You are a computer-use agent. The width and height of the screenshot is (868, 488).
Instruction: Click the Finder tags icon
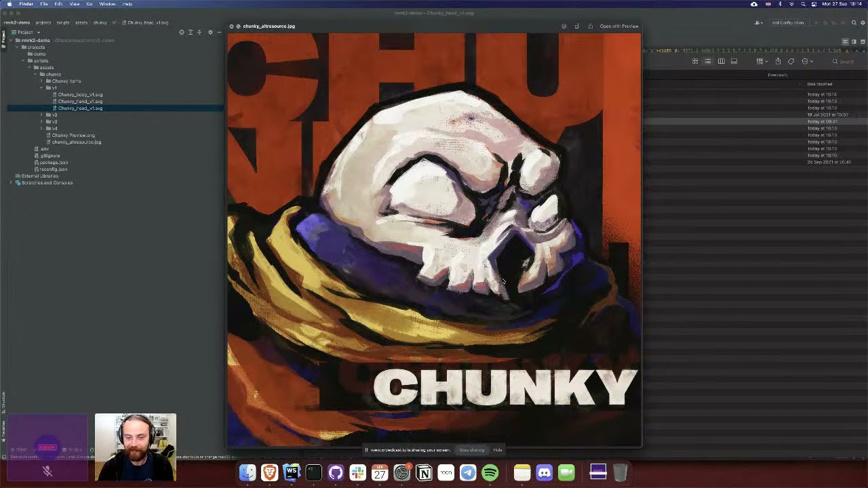(791, 61)
